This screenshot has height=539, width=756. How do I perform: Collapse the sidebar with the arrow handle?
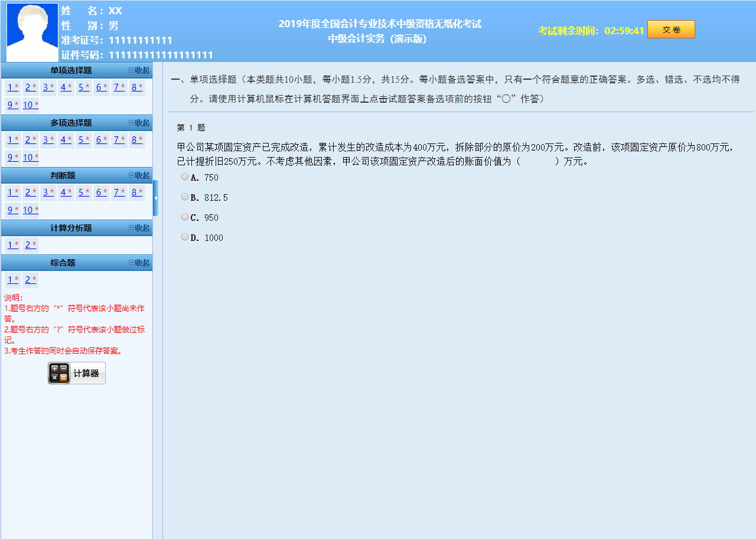tap(155, 198)
